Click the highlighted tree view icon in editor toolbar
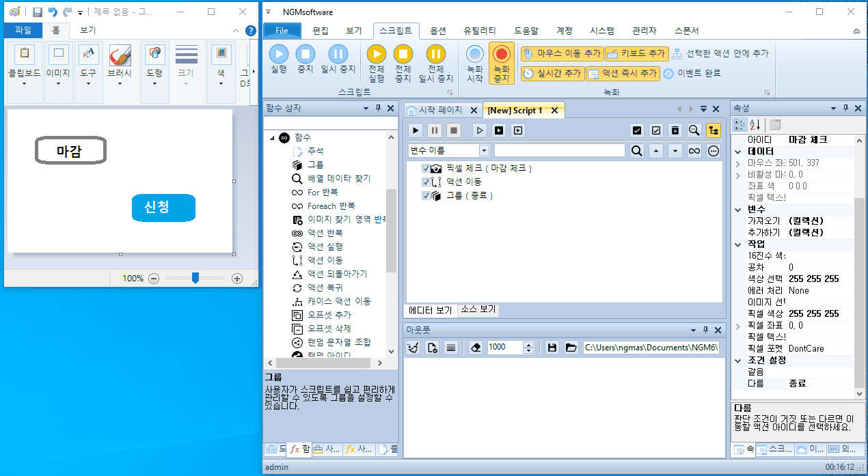The height and width of the screenshot is (476, 868). coord(714,130)
